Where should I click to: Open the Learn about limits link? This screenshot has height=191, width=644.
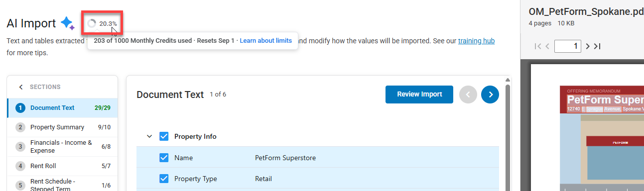[266, 41]
